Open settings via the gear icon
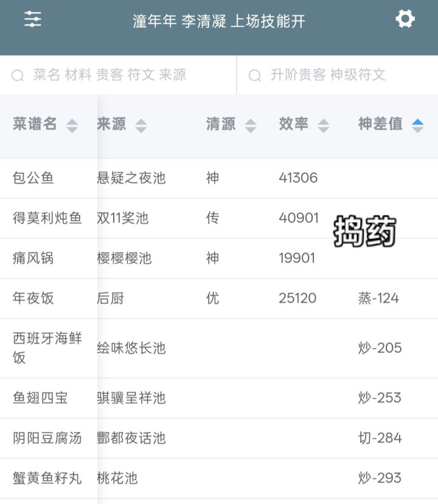Viewport: 438px width, 504px height. tap(405, 19)
